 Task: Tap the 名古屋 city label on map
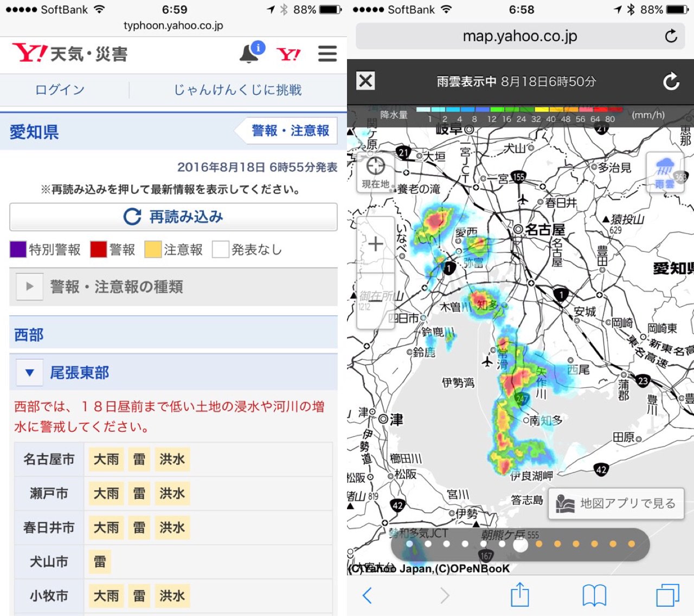pyautogui.click(x=544, y=230)
